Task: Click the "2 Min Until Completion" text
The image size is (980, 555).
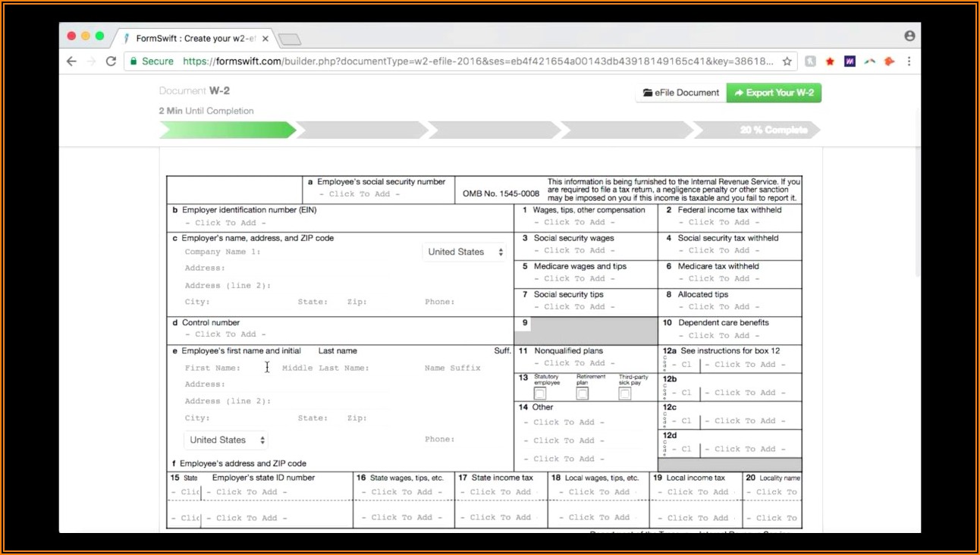Action: [x=206, y=111]
